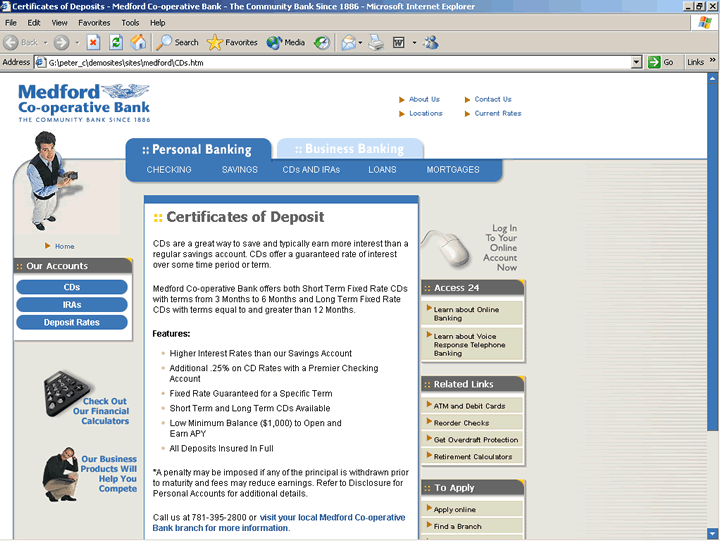
Task: Open the About Us link
Action: click(x=424, y=99)
